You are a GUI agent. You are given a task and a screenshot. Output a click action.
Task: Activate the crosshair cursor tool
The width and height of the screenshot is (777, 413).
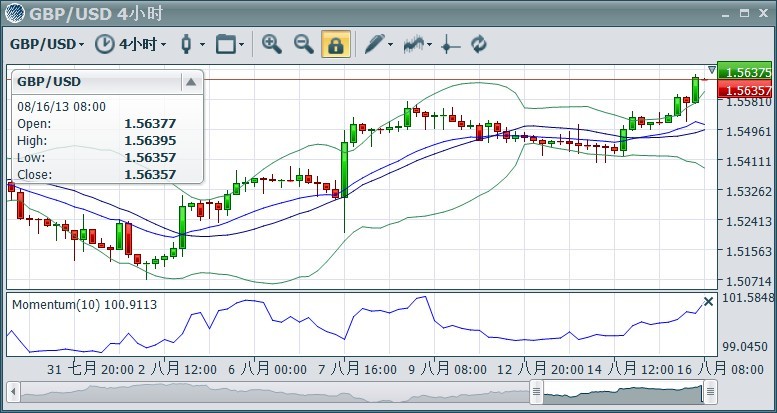pyautogui.click(x=450, y=45)
